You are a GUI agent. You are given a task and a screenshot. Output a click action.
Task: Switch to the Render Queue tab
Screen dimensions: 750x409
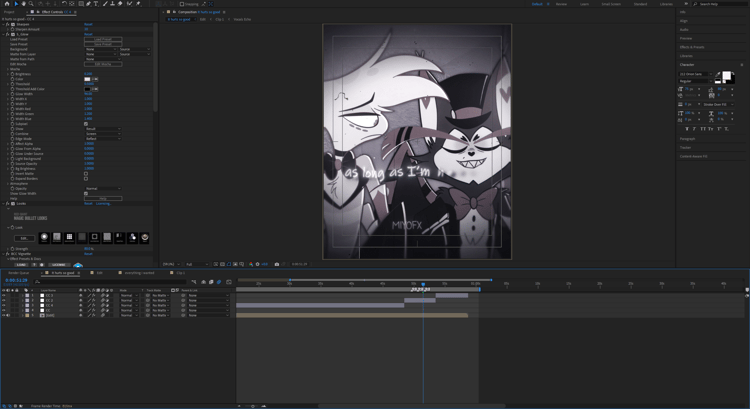click(x=19, y=273)
